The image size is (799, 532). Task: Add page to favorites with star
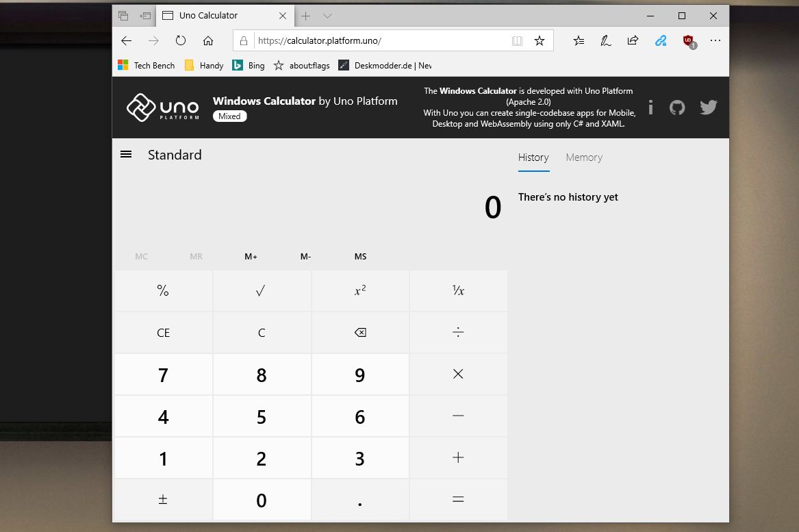[540, 41]
